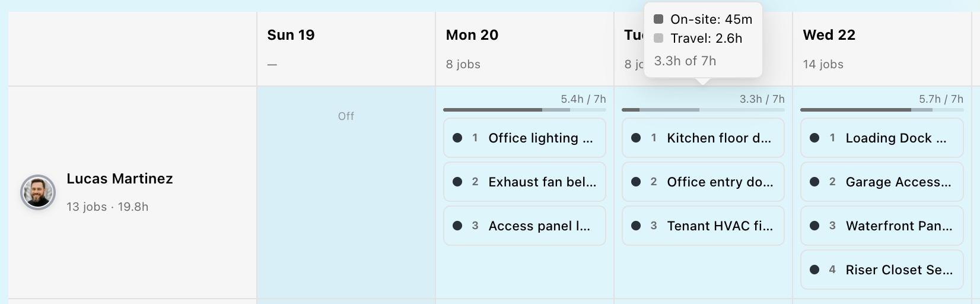Select the Garage Access job card
980x304 pixels.
point(882,182)
